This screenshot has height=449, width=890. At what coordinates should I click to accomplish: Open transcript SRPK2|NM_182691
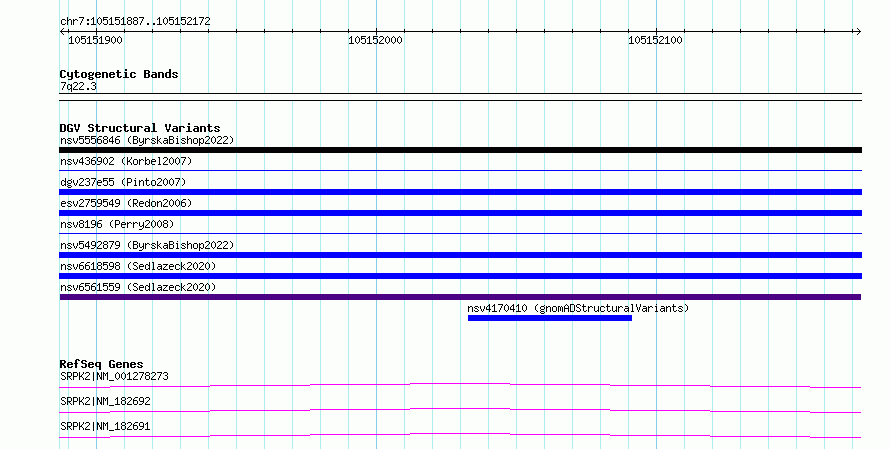105,426
